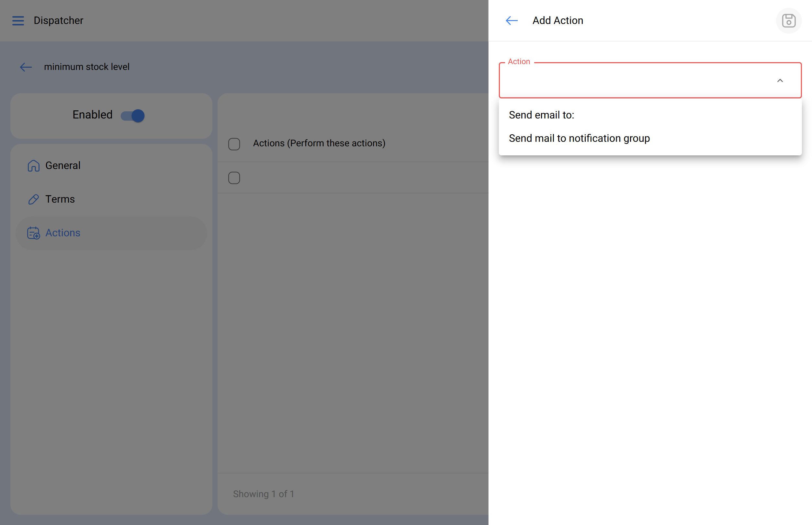Click the Terms pencil icon

(x=33, y=199)
